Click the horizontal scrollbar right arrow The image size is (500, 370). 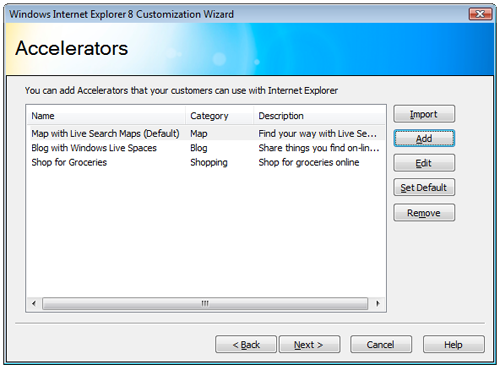coord(378,303)
